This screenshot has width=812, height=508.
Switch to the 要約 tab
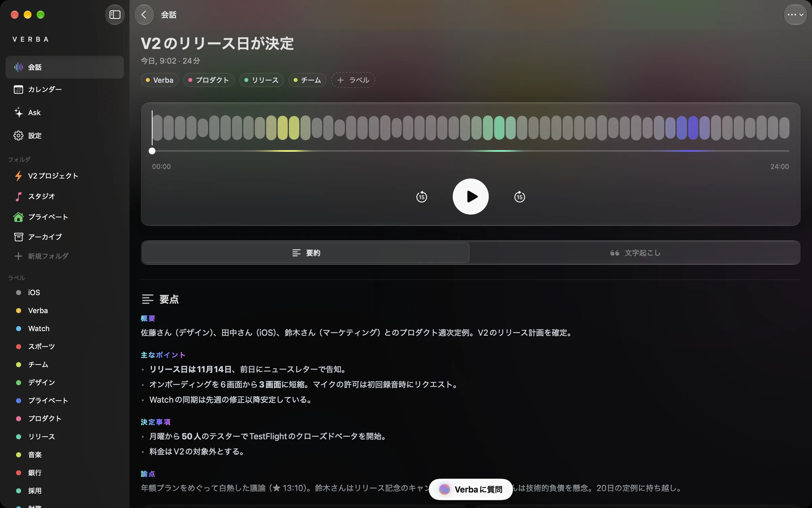(x=306, y=252)
